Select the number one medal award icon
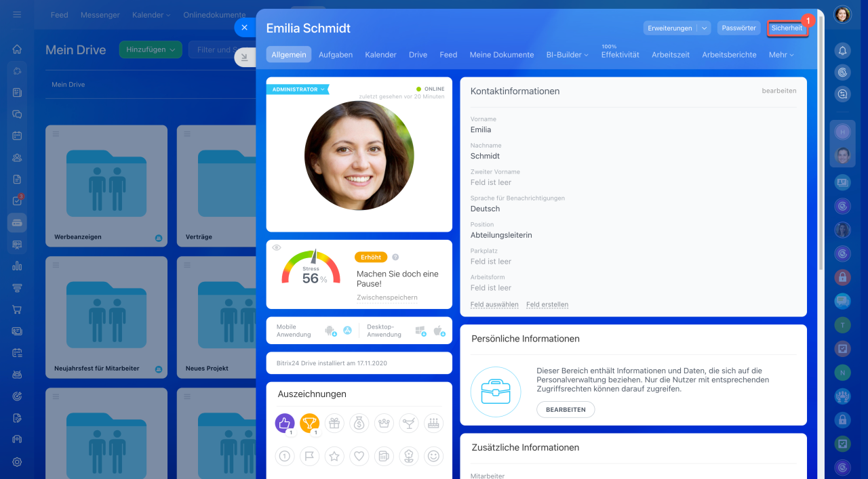Image resolution: width=868 pixels, height=479 pixels. click(x=285, y=456)
